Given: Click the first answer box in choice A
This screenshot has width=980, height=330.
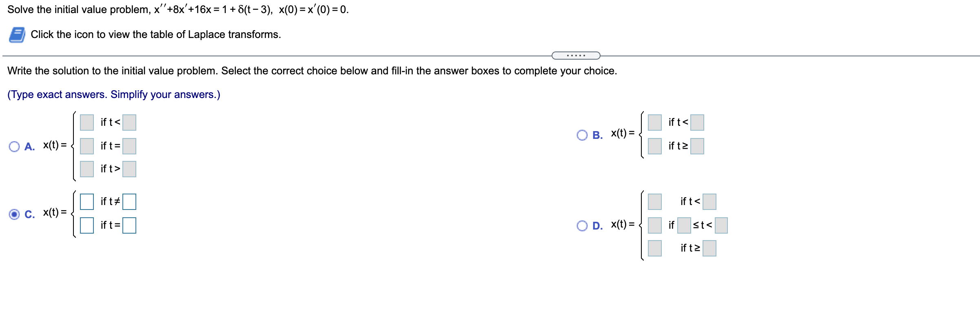Looking at the screenshot, I should pyautogui.click(x=86, y=121).
